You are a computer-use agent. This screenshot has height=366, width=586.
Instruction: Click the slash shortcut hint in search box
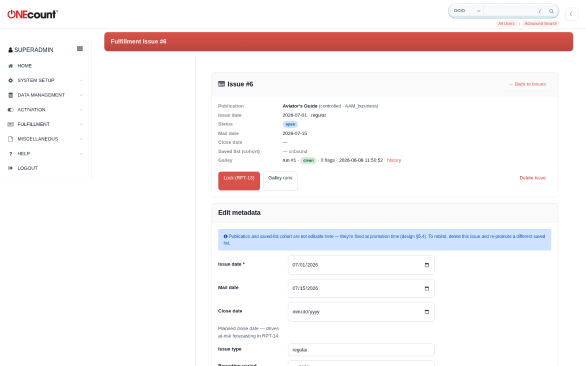pos(540,11)
